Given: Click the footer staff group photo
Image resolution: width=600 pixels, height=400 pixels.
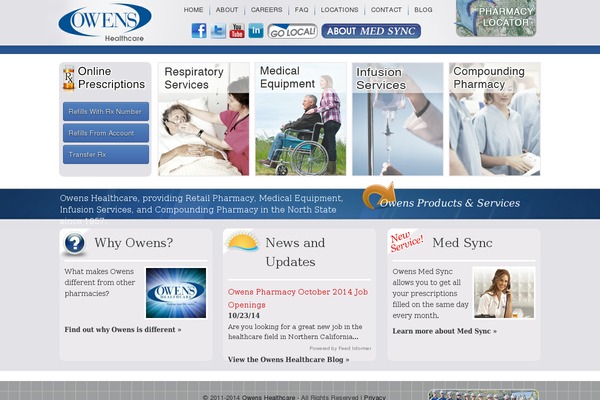Looking at the screenshot, I should coord(483,395).
